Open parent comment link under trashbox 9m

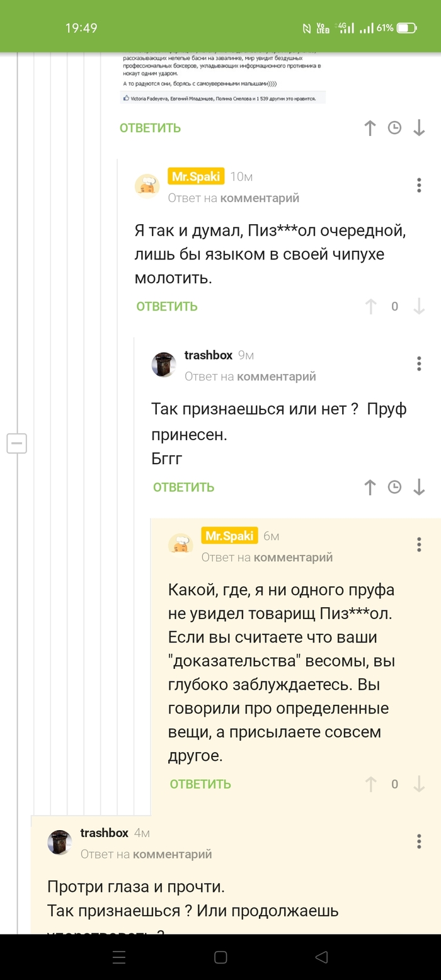[276, 377]
